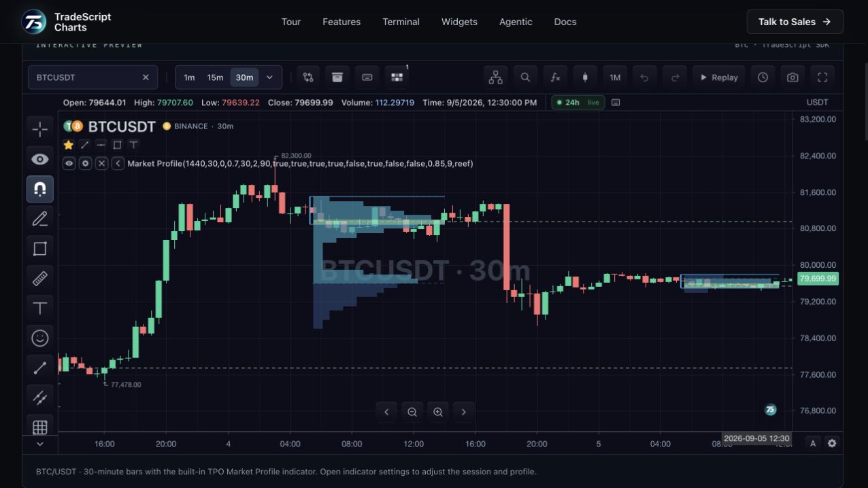Open the Docs nav item
This screenshot has width=868, height=488.
click(565, 22)
